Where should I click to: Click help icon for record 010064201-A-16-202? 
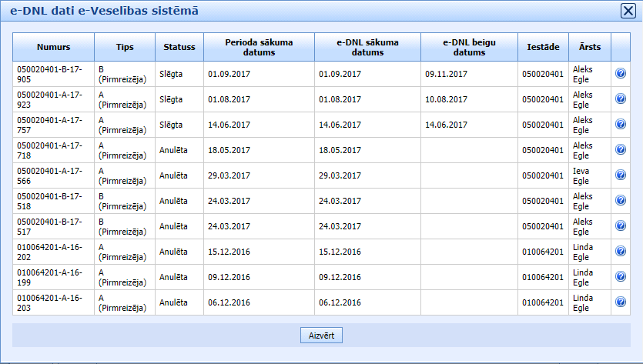621,251
